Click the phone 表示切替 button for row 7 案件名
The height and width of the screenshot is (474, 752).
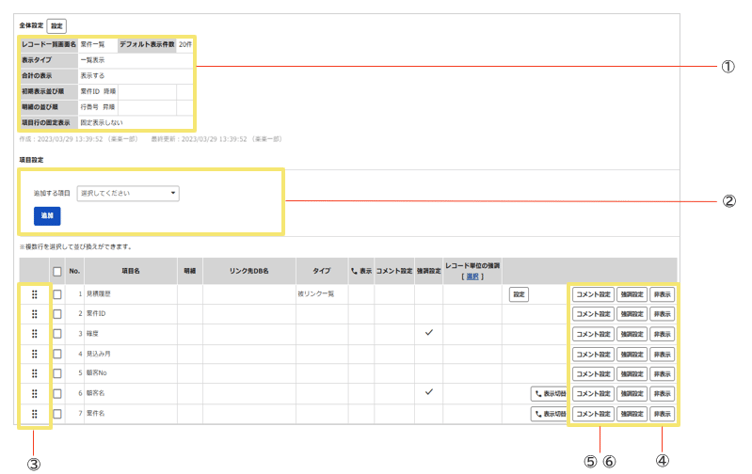click(x=550, y=414)
